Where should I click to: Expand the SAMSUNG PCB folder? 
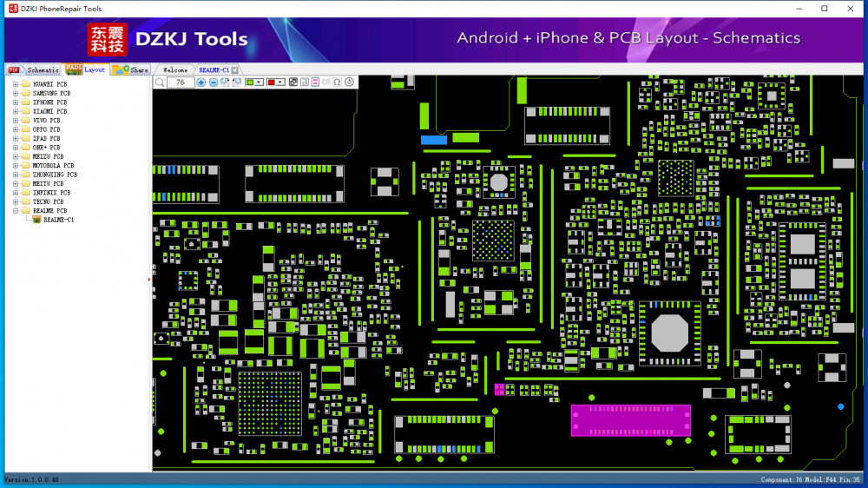[15, 94]
